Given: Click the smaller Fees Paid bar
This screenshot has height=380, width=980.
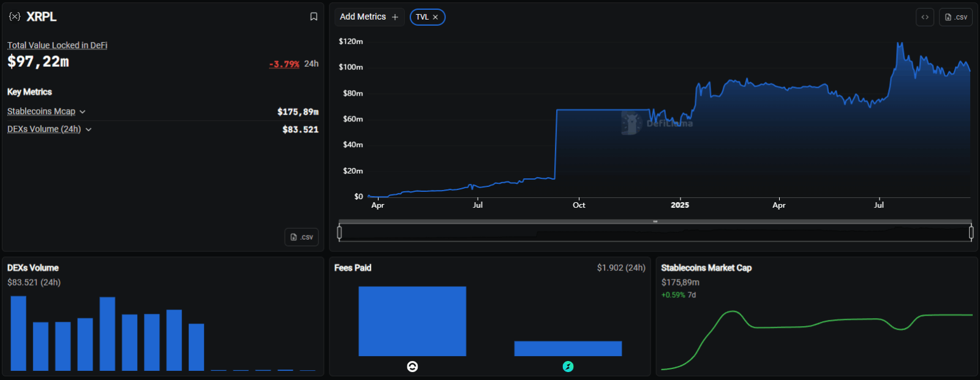Looking at the screenshot, I should click(568, 349).
